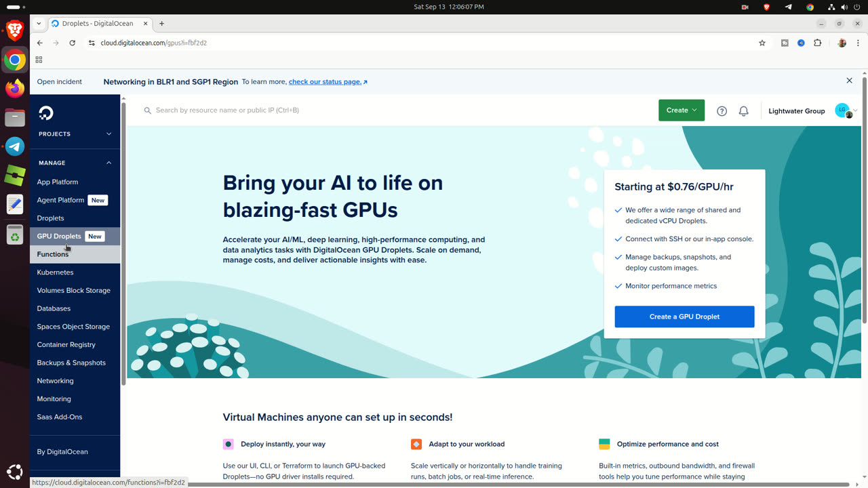This screenshot has height=488, width=868.
Task: Open the DigitalOcean logo home link
Action: pos(46,113)
